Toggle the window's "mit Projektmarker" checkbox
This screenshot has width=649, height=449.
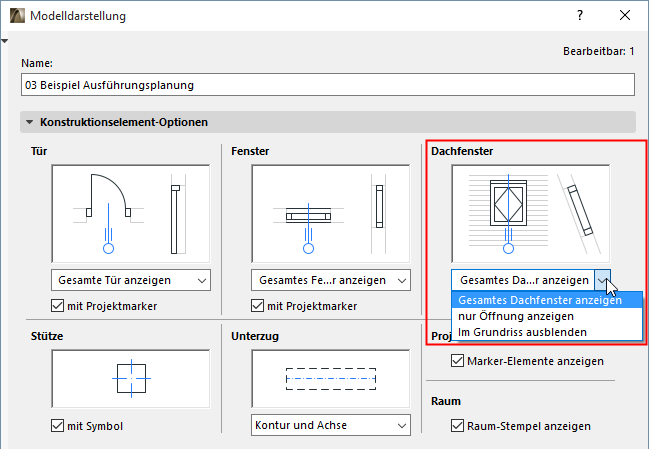pyautogui.click(x=258, y=306)
